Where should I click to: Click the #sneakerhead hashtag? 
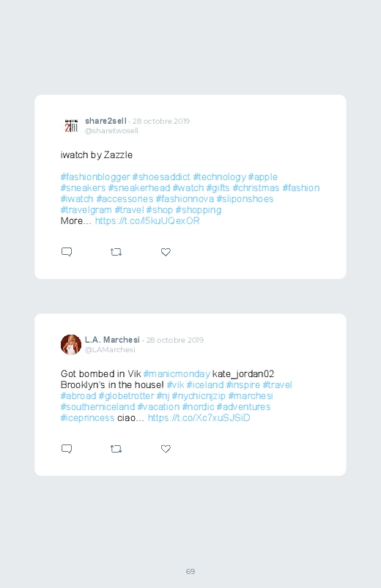click(139, 188)
